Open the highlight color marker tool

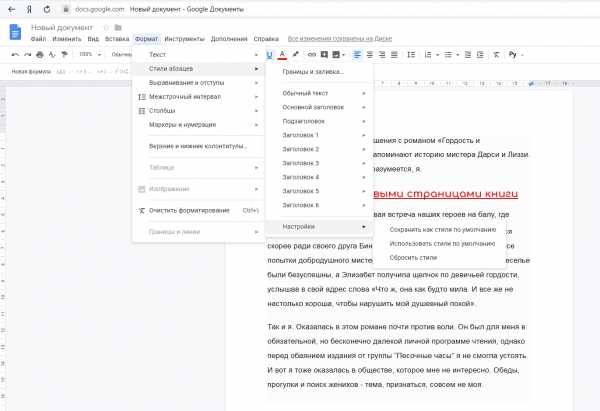(x=295, y=55)
